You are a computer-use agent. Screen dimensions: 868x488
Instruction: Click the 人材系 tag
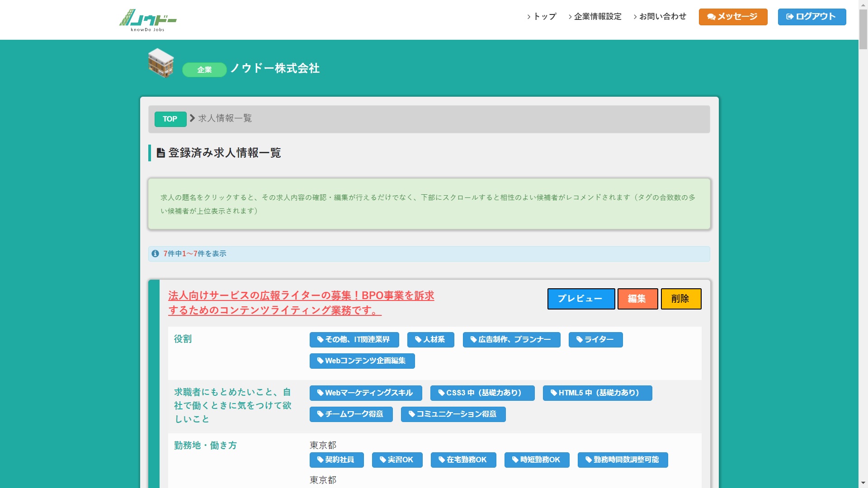click(x=430, y=340)
